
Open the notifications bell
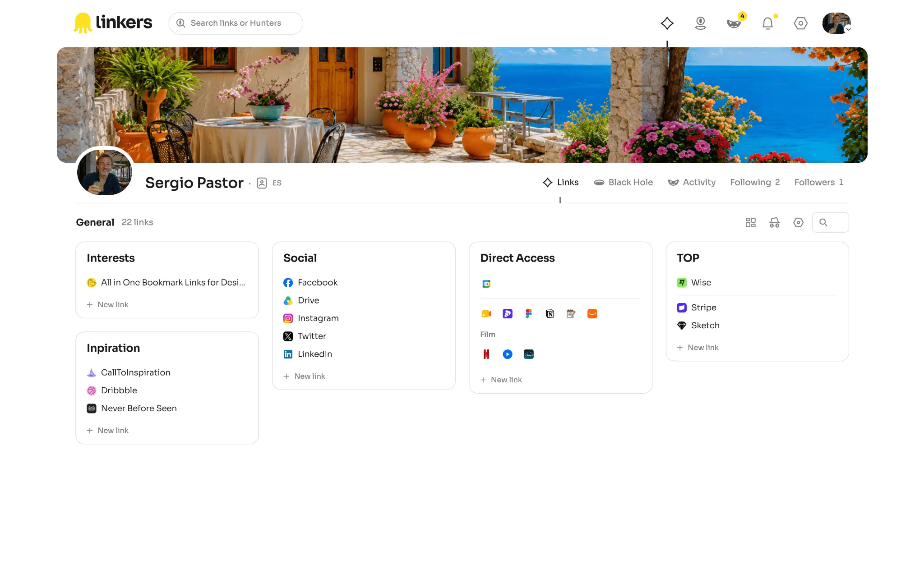point(767,23)
